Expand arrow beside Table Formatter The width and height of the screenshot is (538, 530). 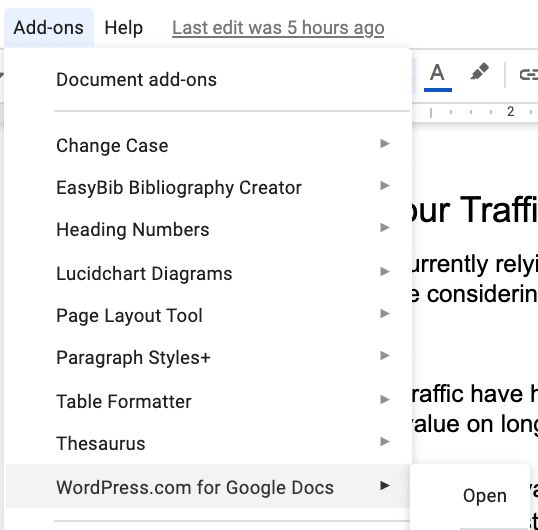[385, 399]
